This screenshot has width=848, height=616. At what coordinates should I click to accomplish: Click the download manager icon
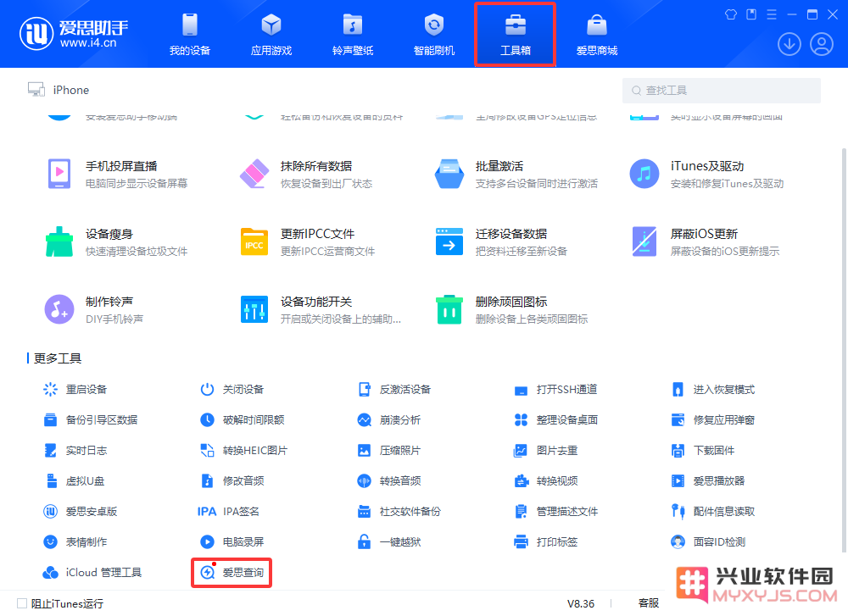(x=789, y=44)
